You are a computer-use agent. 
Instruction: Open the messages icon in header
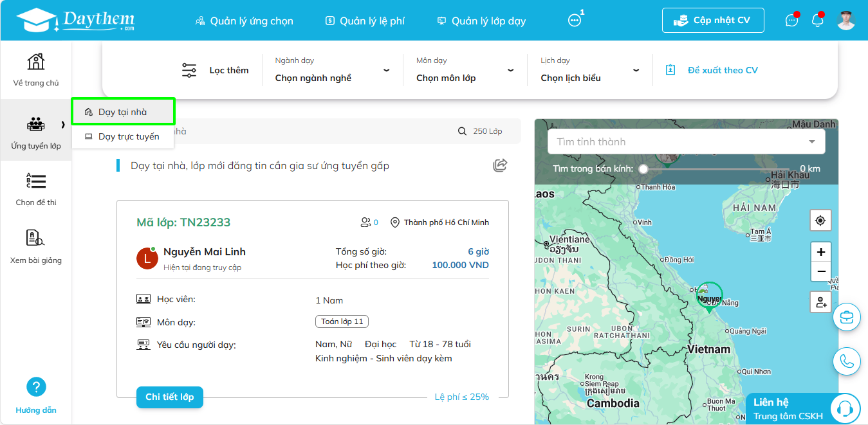[x=792, y=21]
